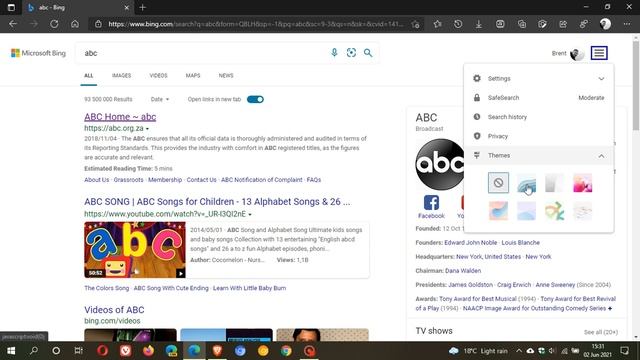Open Windows Start menu
Screen dimensions: 640x360
pos(11,351)
